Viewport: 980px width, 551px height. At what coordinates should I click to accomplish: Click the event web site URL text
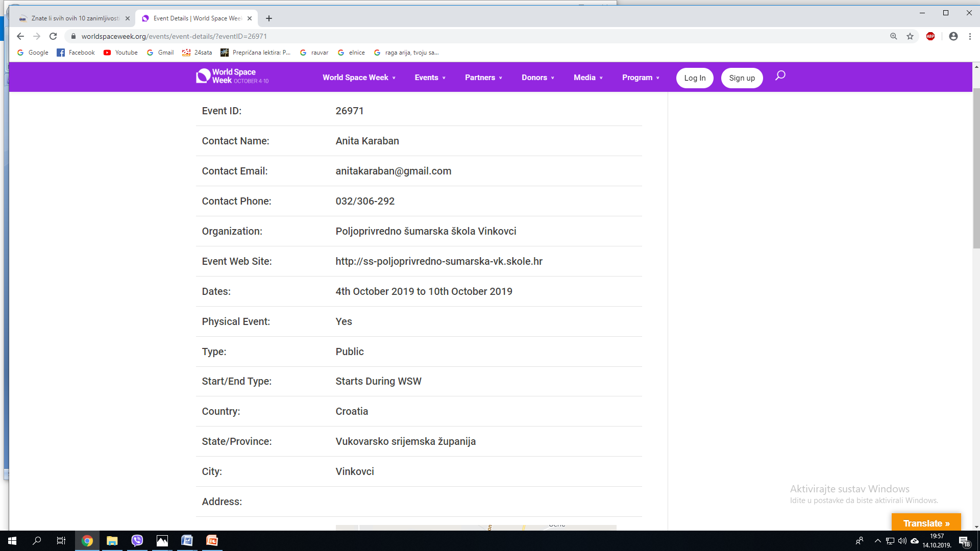[438, 261]
